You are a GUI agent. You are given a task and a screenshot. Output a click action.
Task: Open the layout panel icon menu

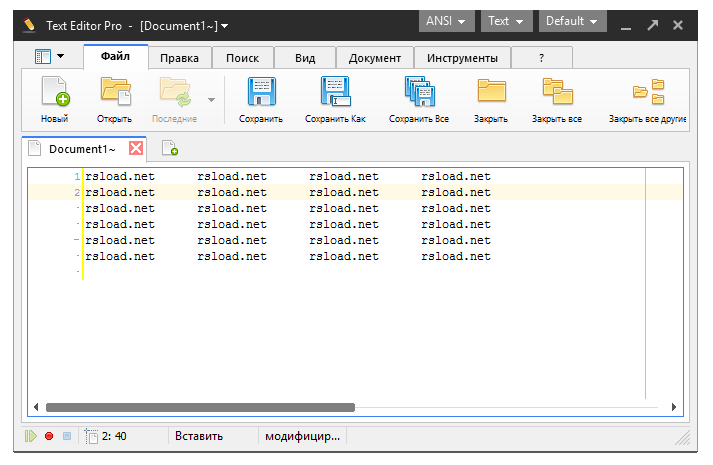point(50,56)
